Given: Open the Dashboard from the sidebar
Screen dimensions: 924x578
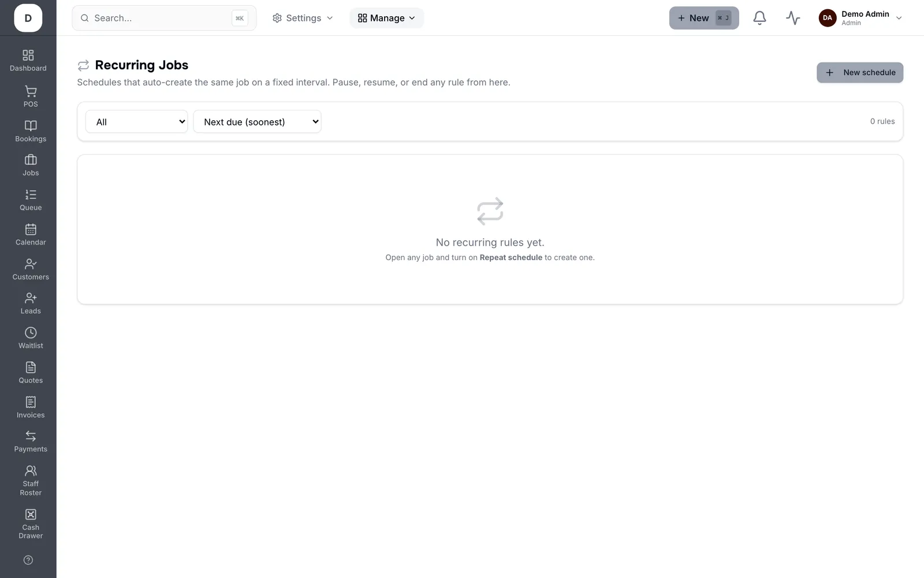Looking at the screenshot, I should click(x=28, y=61).
